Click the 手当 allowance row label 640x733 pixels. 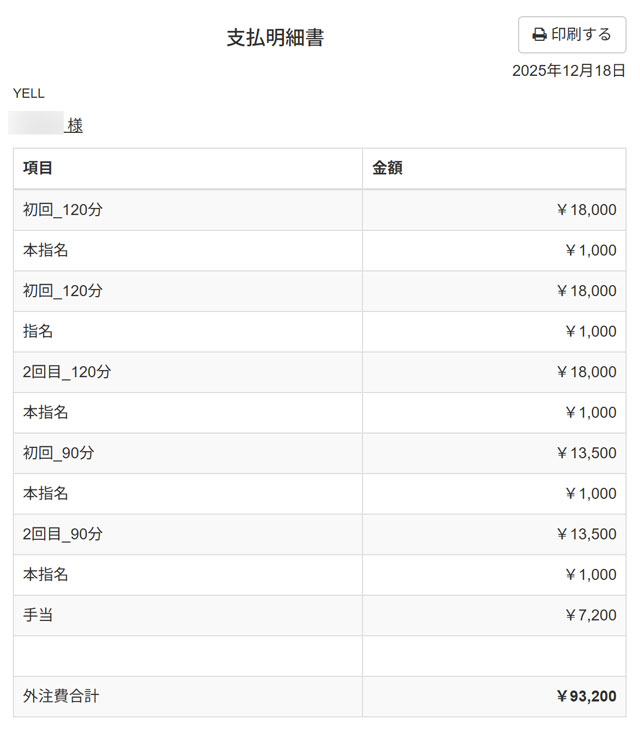point(38,615)
